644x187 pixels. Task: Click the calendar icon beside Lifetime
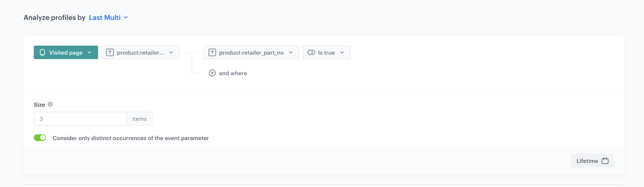pos(605,161)
